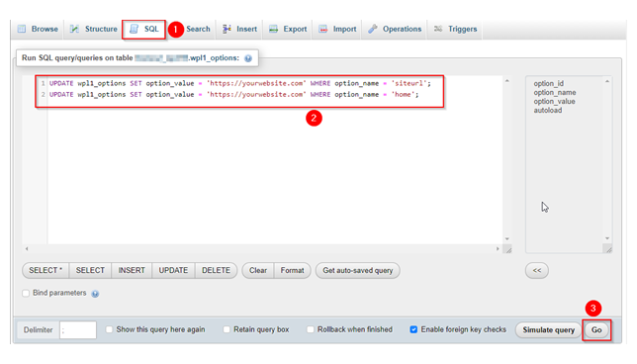Open the Structure tab label
637x364 pixels.
101,29
